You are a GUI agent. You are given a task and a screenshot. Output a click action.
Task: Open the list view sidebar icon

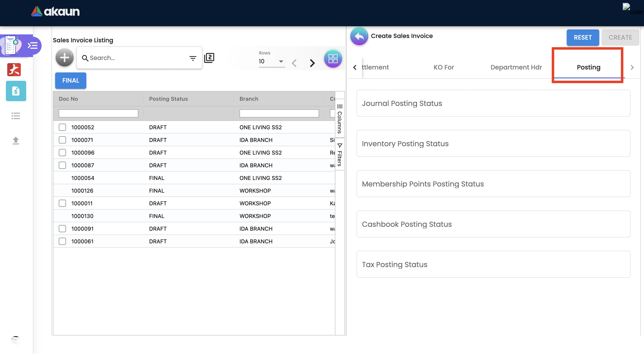[16, 116]
